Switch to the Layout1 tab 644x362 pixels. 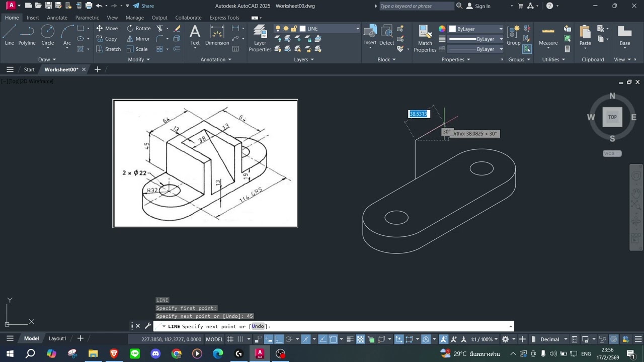[x=57, y=338]
